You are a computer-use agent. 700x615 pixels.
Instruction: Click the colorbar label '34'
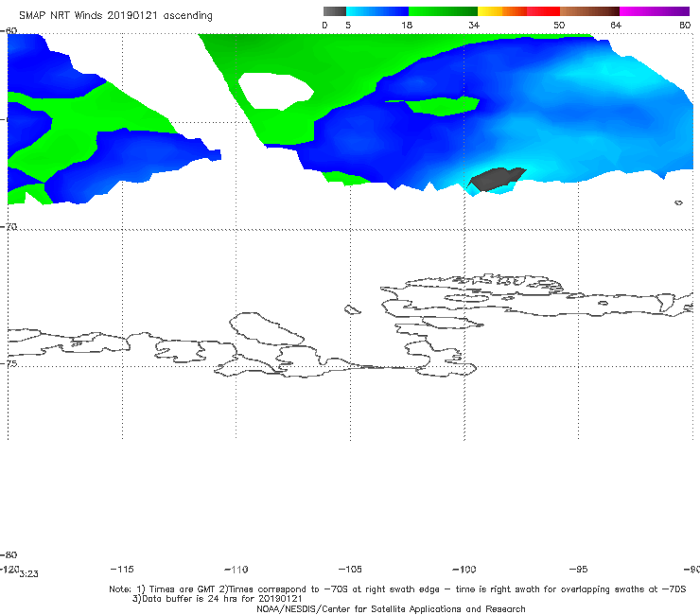tap(474, 25)
